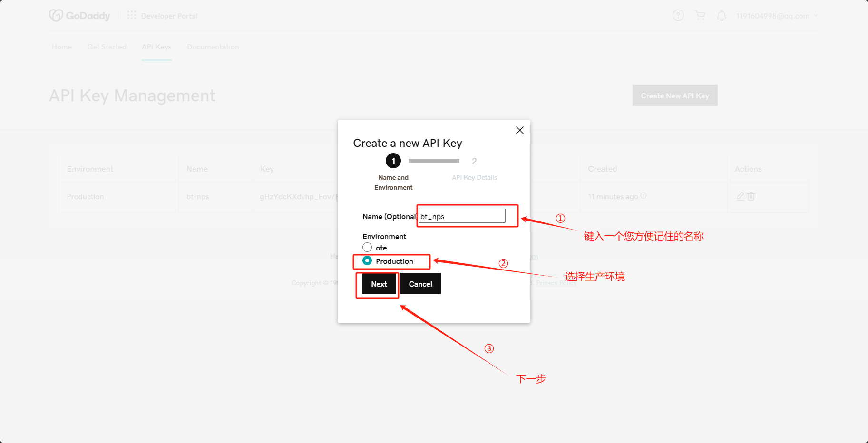
Task: Click the Environment column header
Action: (90, 169)
